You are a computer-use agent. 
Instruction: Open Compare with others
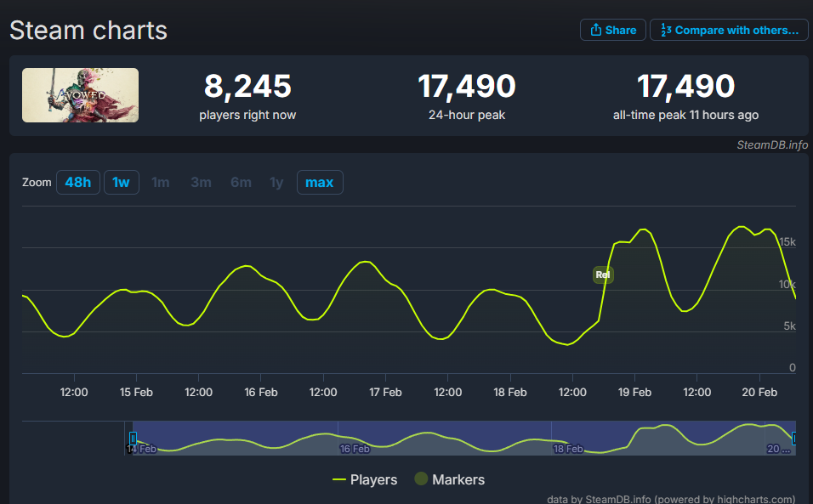coord(729,30)
